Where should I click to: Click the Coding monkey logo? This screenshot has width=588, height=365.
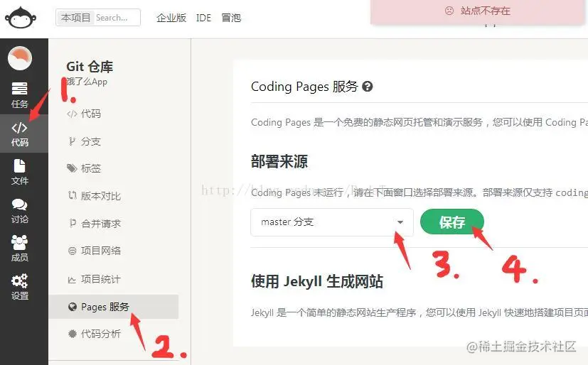coord(21,18)
